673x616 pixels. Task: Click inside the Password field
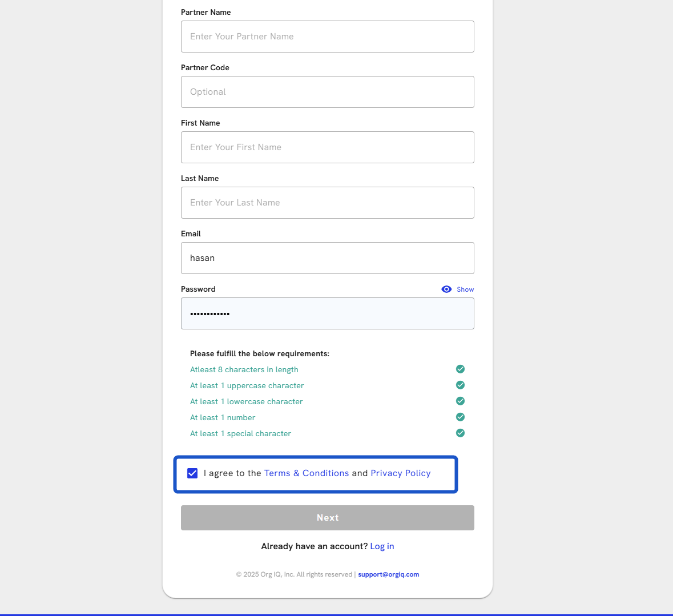point(327,313)
